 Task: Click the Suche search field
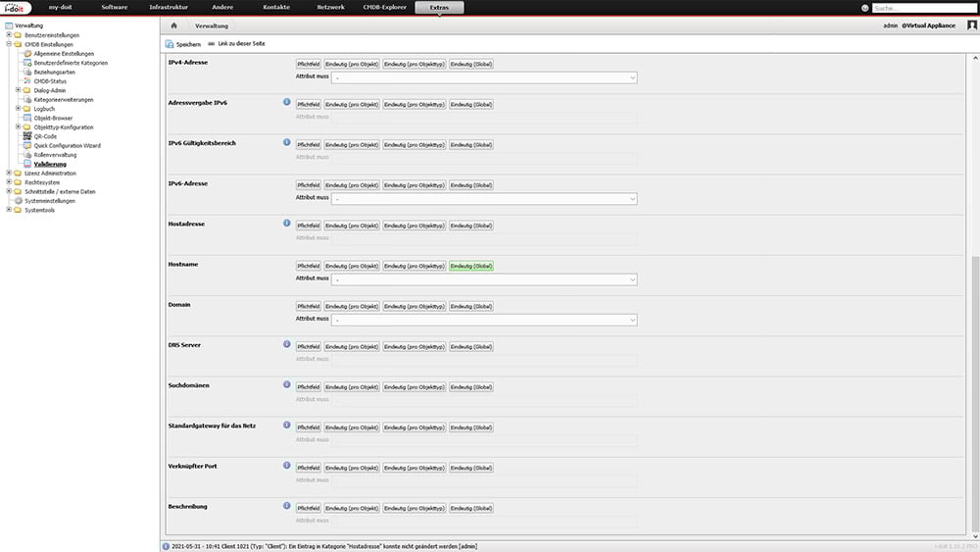pos(925,8)
